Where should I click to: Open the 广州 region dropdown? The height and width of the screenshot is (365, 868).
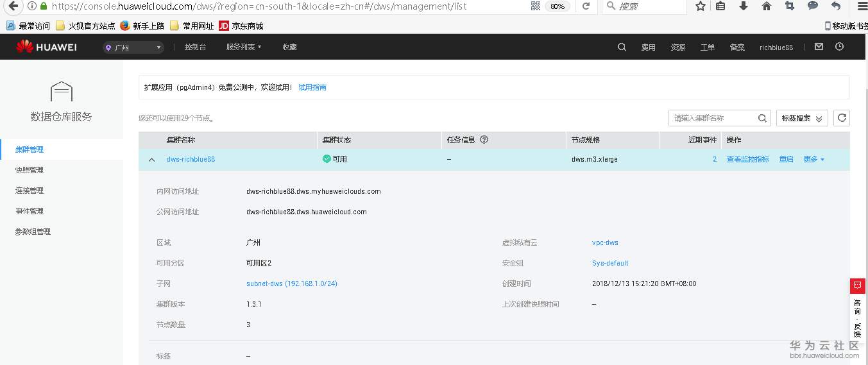tap(133, 47)
